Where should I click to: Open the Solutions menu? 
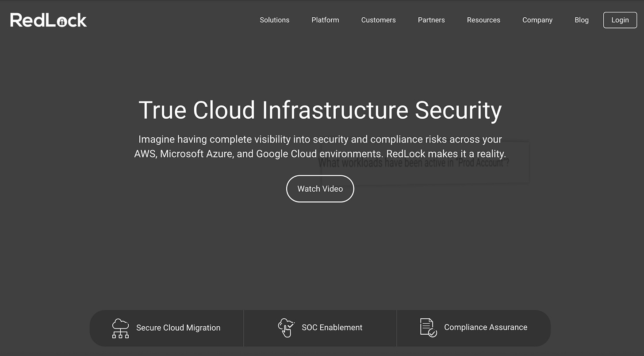click(275, 20)
